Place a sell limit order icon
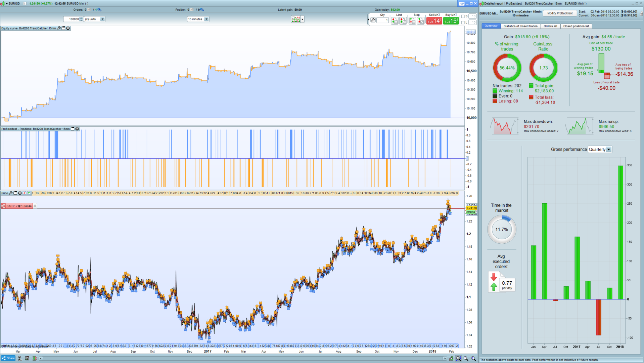Image resolution: width=644 pixels, height=363 pixels. [403, 21]
